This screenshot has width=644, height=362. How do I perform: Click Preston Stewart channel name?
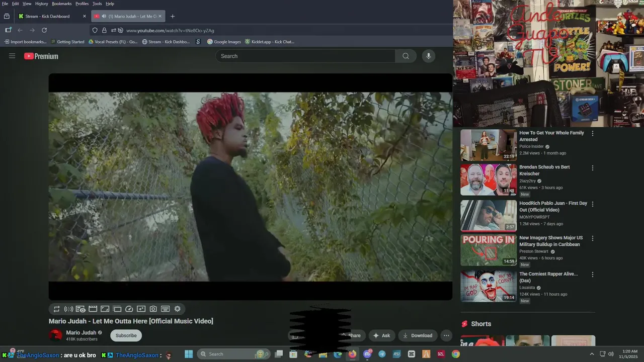(534, 251)
